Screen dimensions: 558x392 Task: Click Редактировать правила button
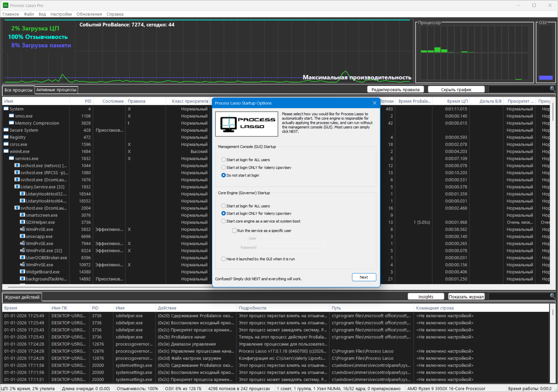pos(395,89)
